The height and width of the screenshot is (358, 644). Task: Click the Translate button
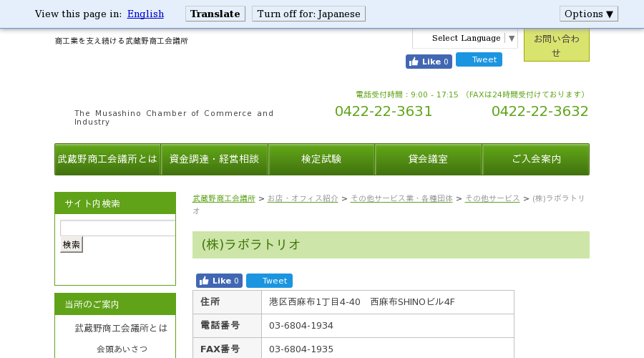215,14
